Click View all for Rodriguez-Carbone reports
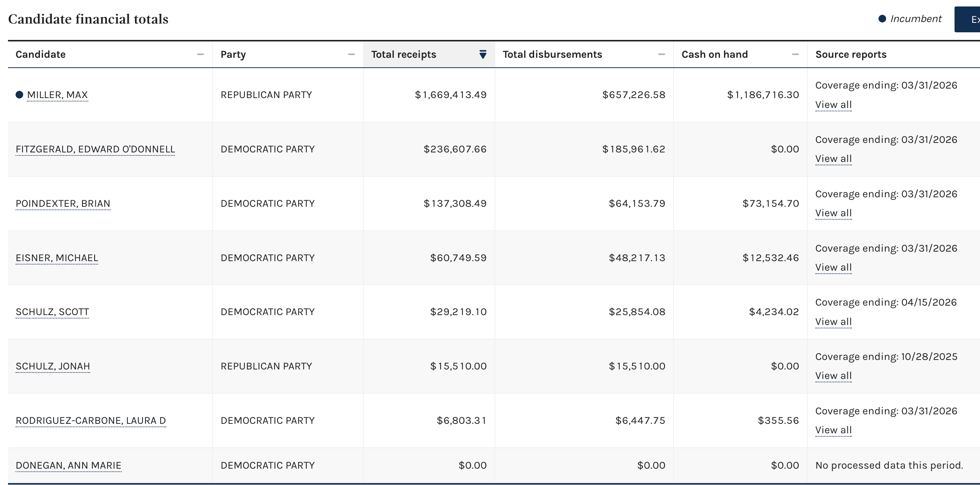Image resolution: width=980 pixels, height=485 pixels. click(x=833, y=430)
